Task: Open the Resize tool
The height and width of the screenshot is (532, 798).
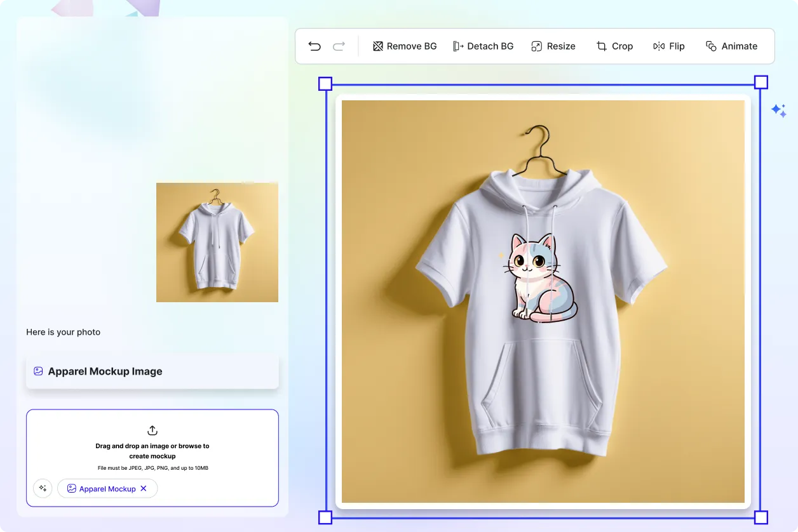Action: 553,46
